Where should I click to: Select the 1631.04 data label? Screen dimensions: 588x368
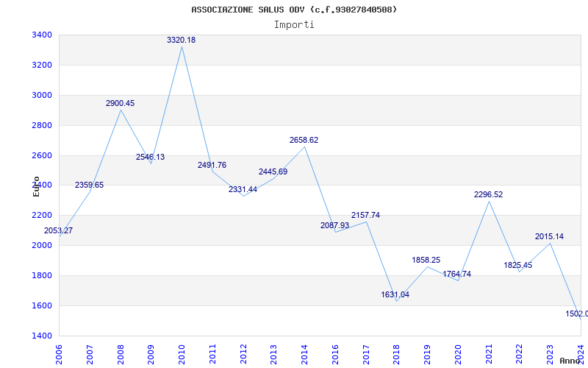point(395,295)
